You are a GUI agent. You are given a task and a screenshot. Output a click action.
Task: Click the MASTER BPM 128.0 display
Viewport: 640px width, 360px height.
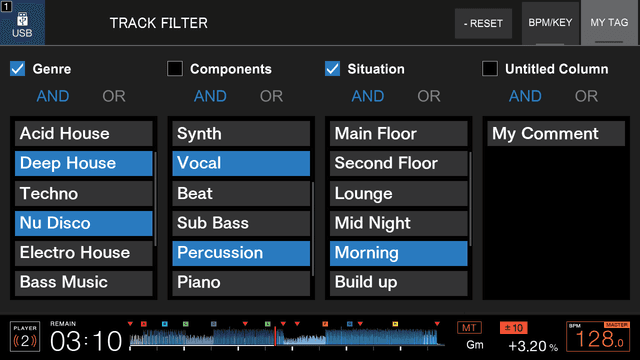598,337
